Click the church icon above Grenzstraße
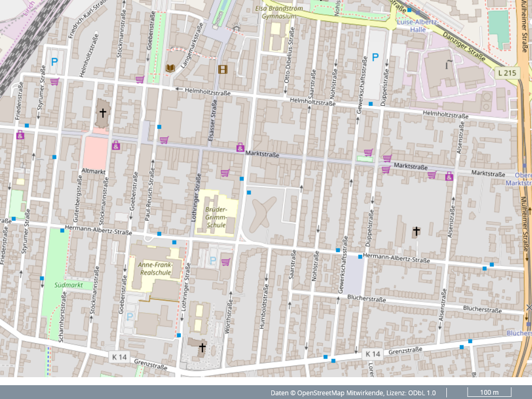Screen dimensions: 532x399 [202, 347]
